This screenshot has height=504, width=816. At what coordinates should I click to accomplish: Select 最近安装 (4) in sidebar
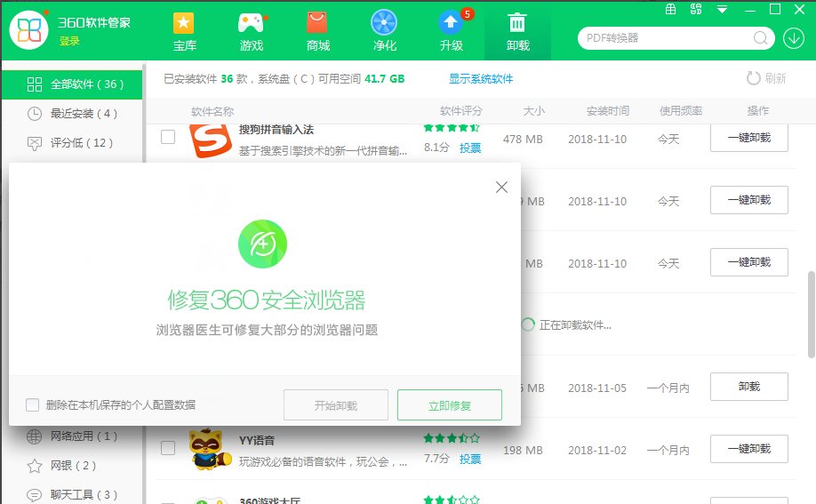pos(72,114)
